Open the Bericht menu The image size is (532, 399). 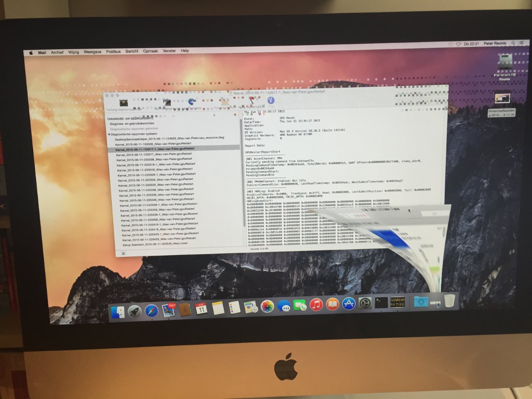tap(132, 52)
